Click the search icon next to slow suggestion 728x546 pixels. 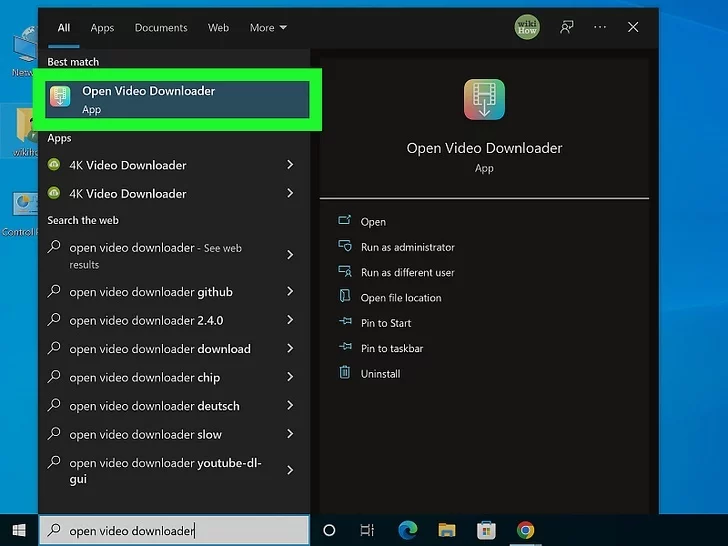point(54,434)
